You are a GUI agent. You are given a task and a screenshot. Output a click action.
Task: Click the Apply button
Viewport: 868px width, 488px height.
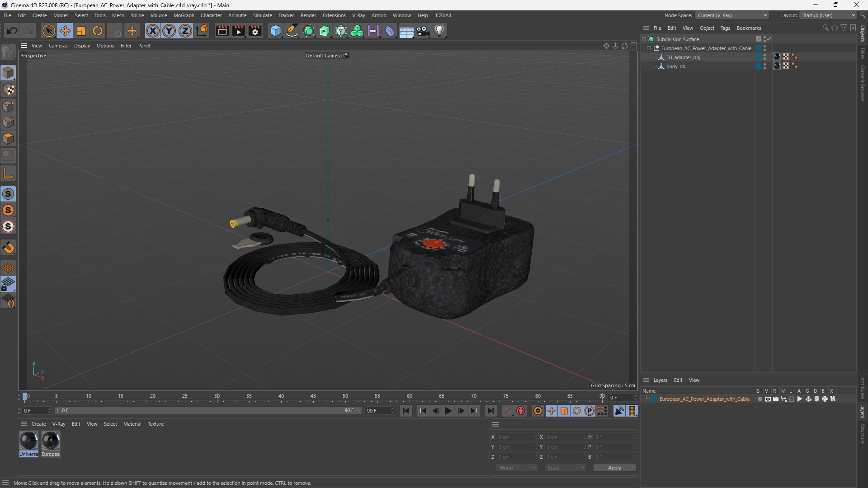point(614,468)
